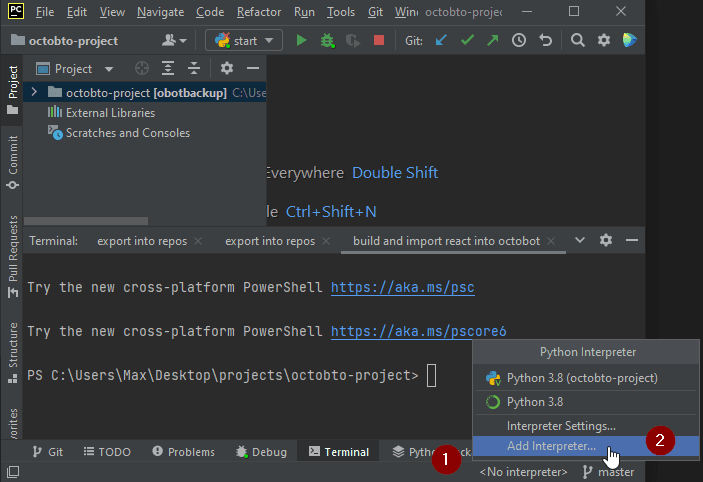Run with coverage icon in toolbar
The height and width of the screenshot is (482, 703).
coord(353,41)
